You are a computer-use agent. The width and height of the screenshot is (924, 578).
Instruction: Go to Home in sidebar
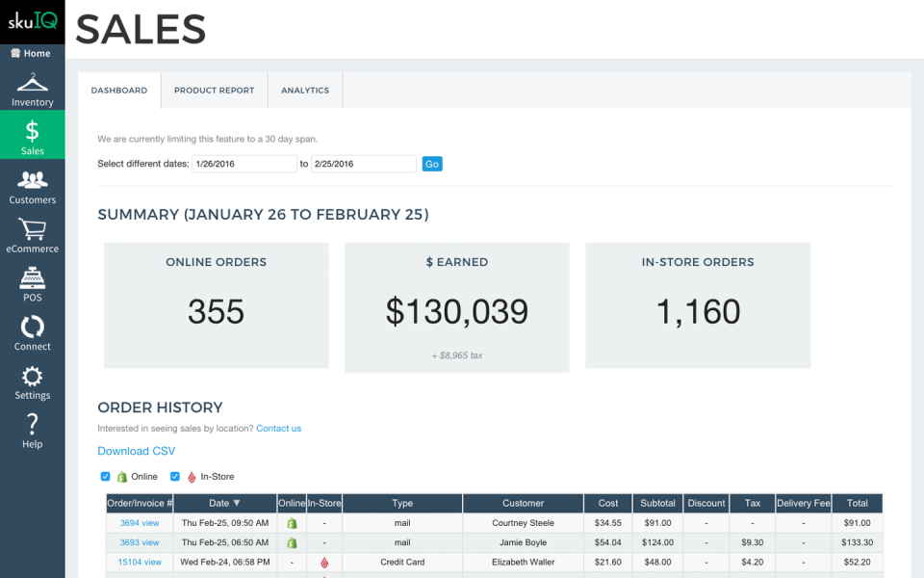pyautogui.click(x=32, y=54)
